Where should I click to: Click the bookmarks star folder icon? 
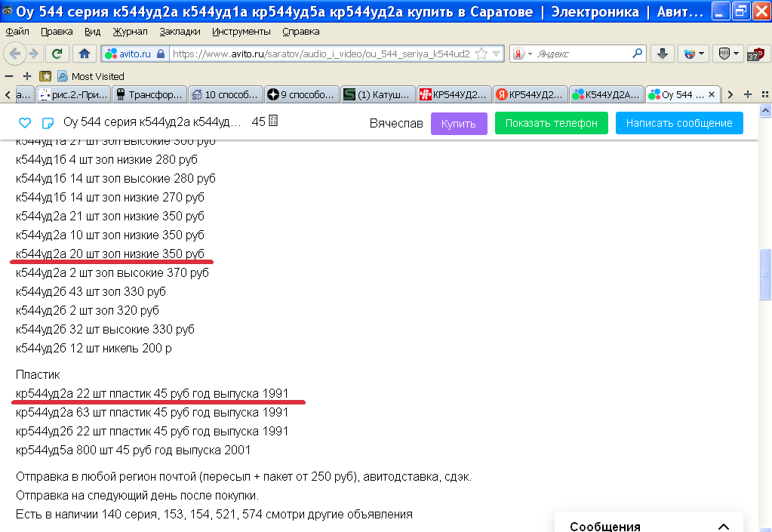tap(45, 76)
